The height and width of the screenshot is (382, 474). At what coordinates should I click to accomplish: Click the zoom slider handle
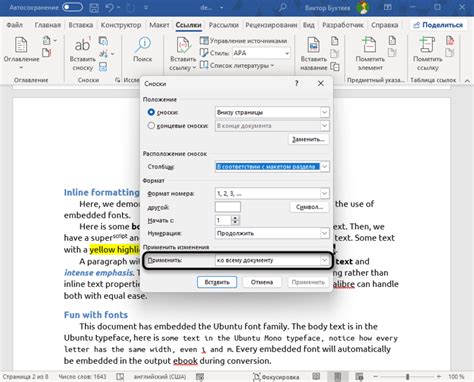coord(407,377)
